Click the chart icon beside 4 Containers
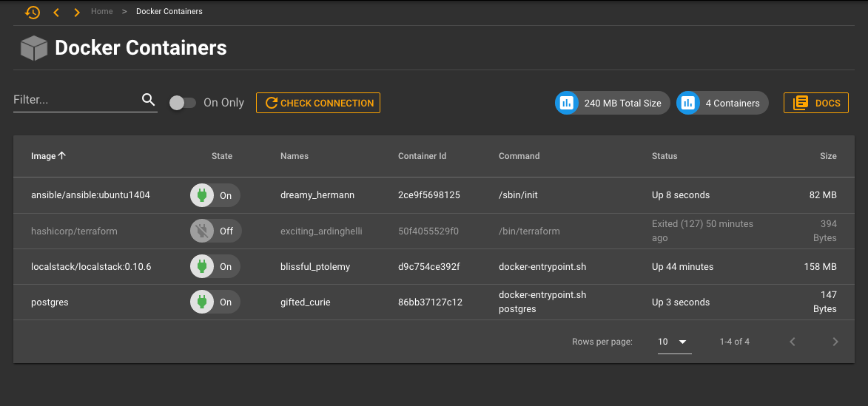 point(687,103)
